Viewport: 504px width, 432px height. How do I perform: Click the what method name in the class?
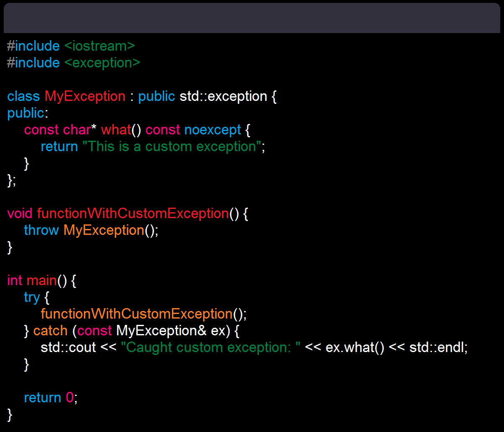[x=116, y=130]
